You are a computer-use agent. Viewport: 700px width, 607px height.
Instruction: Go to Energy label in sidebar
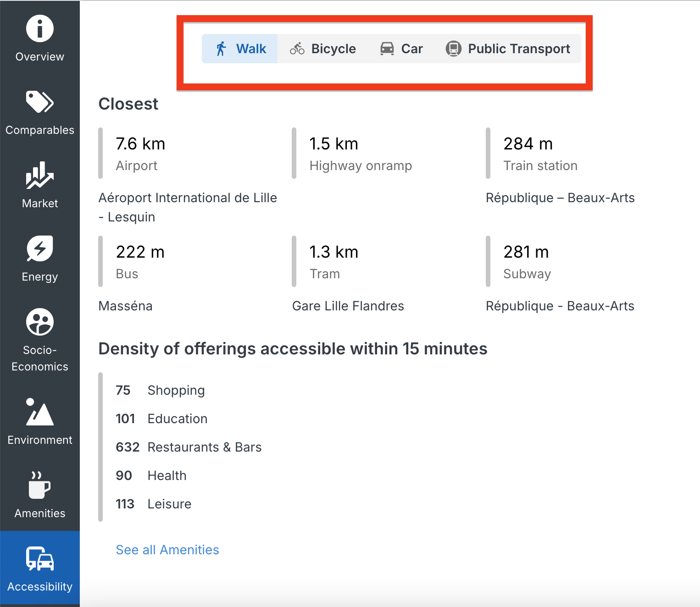[40, 277]
